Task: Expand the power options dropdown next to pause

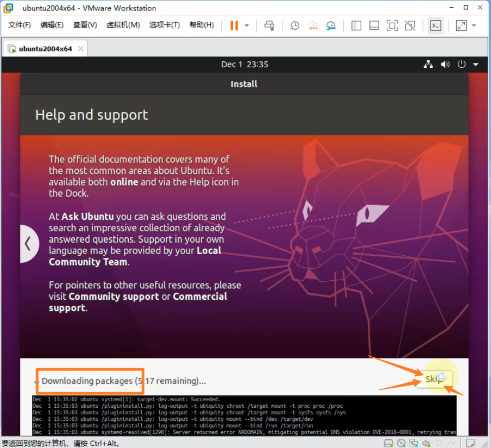Action: click(247, 26)
